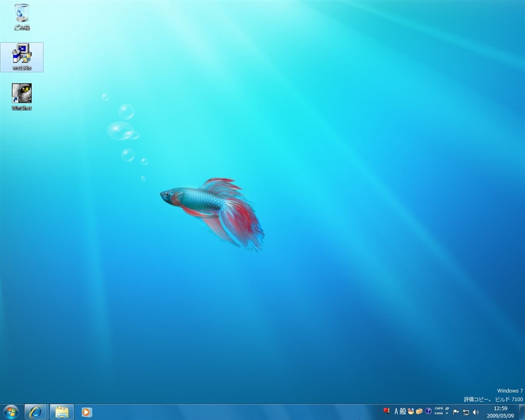This screenshot has height=420, width=525.
Task: Open the IME Pad tool icon
Action: (x=411, y=411)
